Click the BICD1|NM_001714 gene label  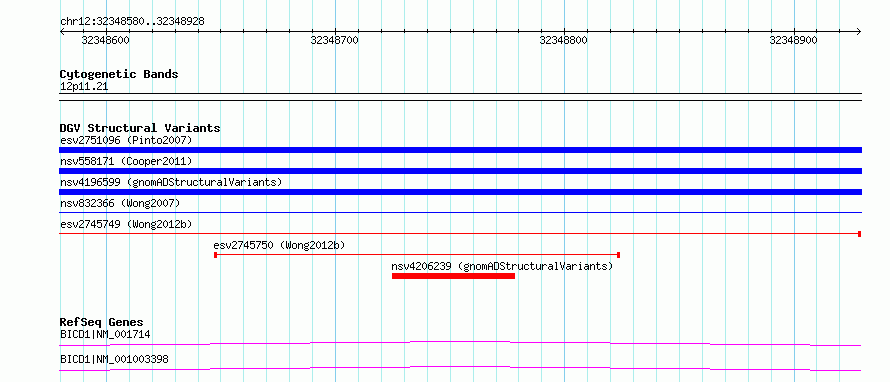point(105,334)
